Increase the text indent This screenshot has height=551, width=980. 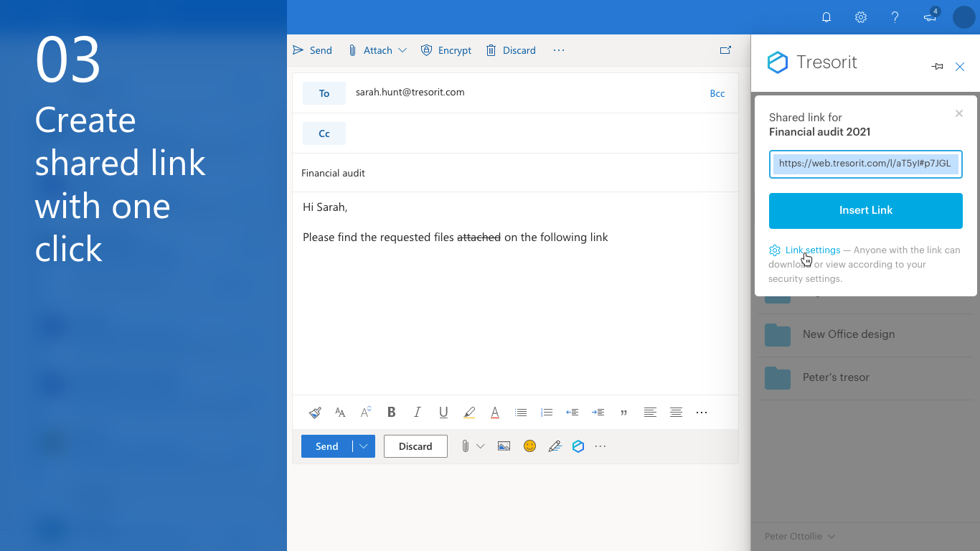click(x=598, y=413)
